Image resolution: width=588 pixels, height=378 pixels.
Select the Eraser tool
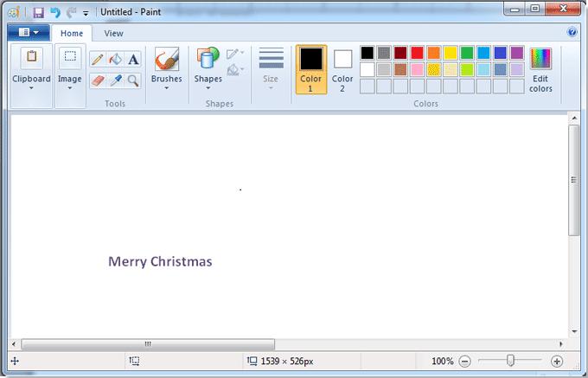(97, 80)
